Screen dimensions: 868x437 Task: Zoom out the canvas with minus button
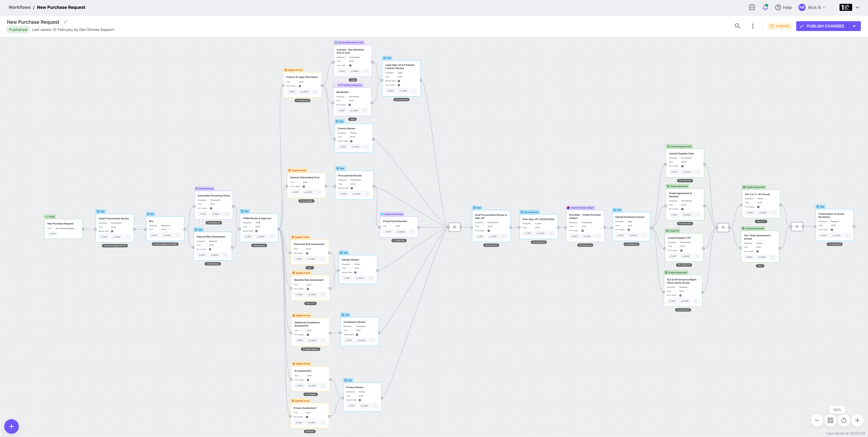pos(817,420)
